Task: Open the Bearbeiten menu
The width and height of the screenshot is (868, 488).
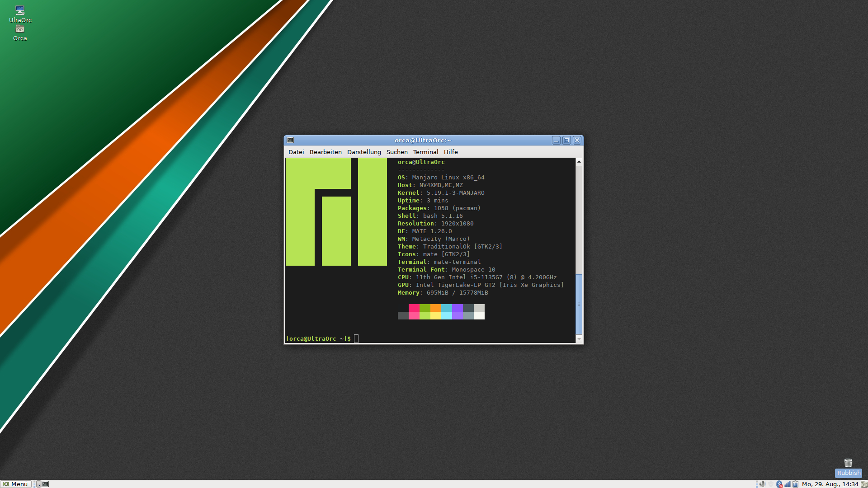Action: point(325,152)
